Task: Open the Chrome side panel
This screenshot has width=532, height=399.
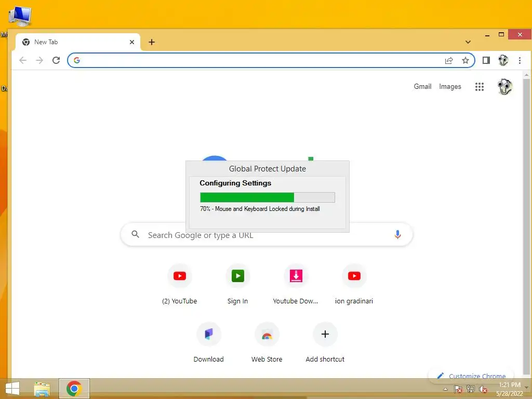Action: click(486, 60)
